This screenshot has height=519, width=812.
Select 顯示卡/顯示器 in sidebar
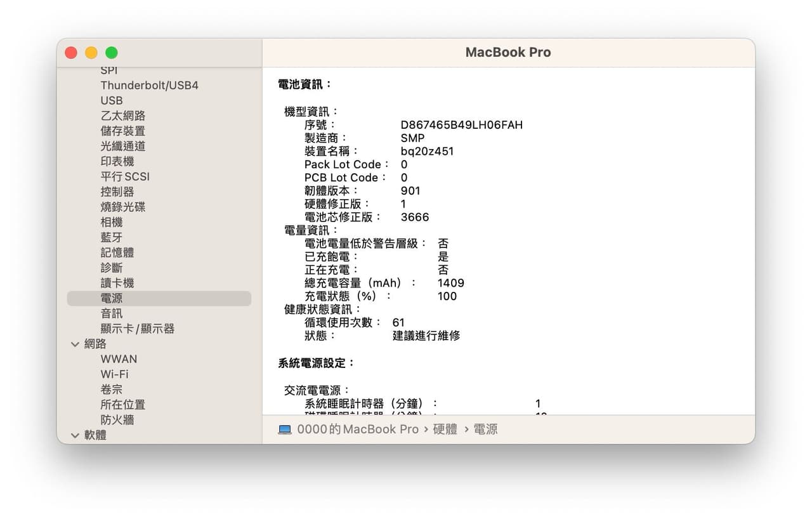[138, 329]
